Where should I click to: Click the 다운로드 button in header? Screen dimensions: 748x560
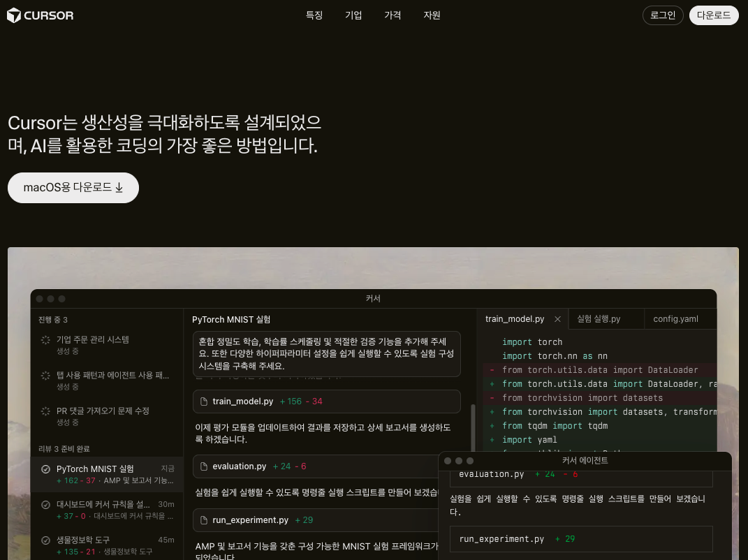(714, 15)
